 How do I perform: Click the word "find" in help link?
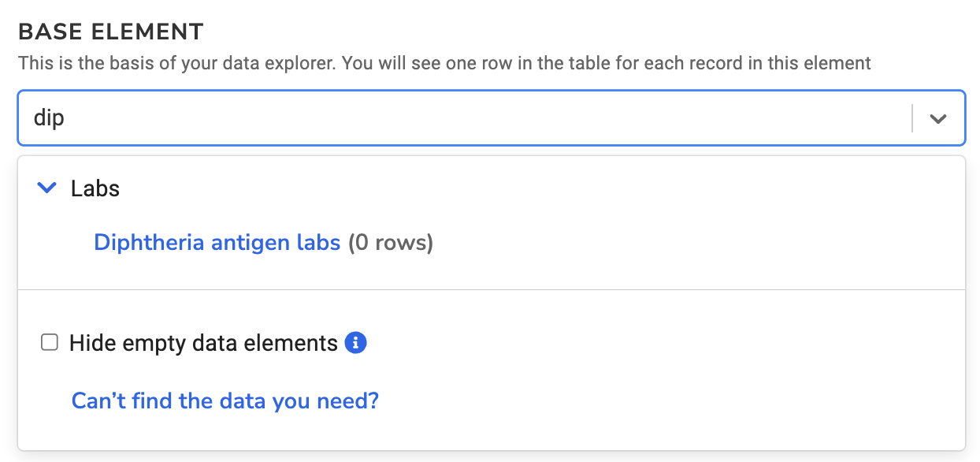pyautogui.click(x=154, y=401)
